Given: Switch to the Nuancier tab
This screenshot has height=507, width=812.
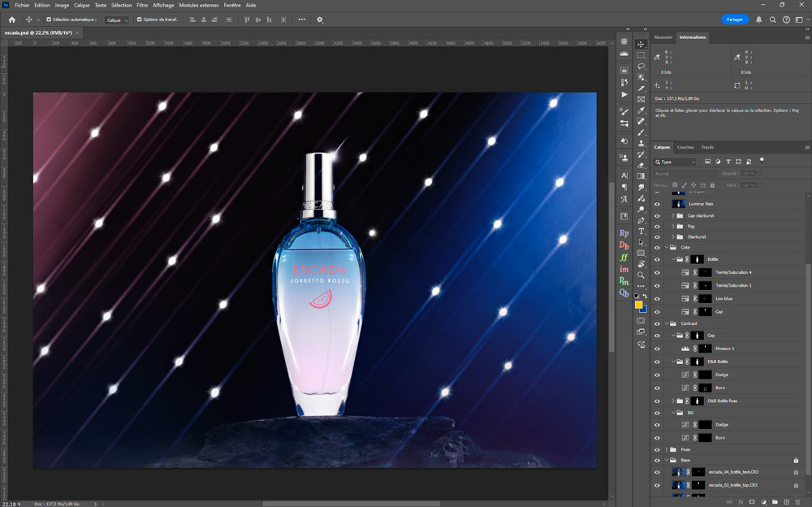Looking at the screenshot, I should coord(663,37).
